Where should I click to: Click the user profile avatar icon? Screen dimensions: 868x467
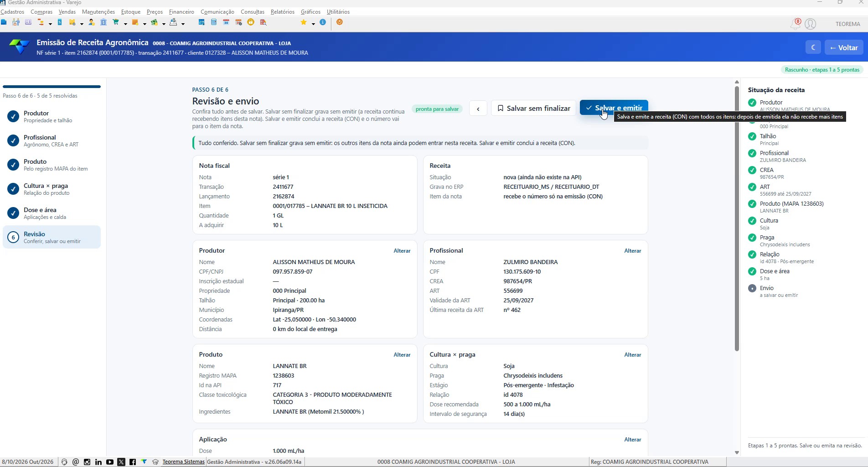tap(810, 24)
